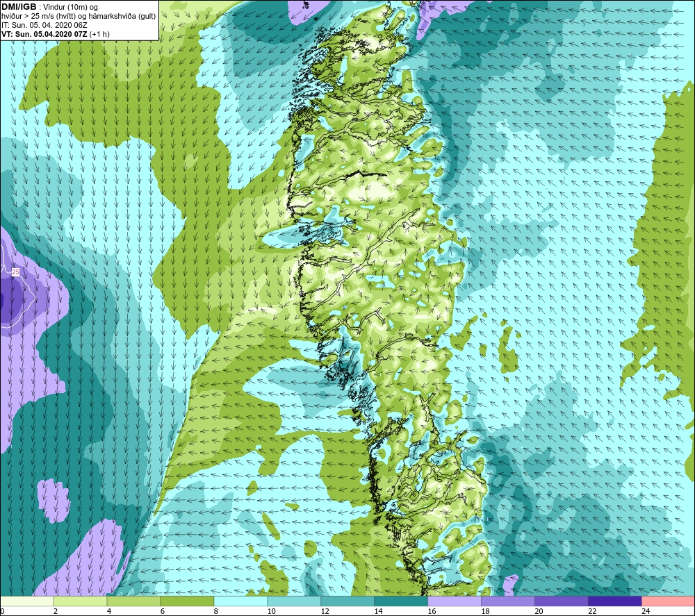
Task: Click the pale cream 0–2 m/s legend swatch
Action: 26,601
